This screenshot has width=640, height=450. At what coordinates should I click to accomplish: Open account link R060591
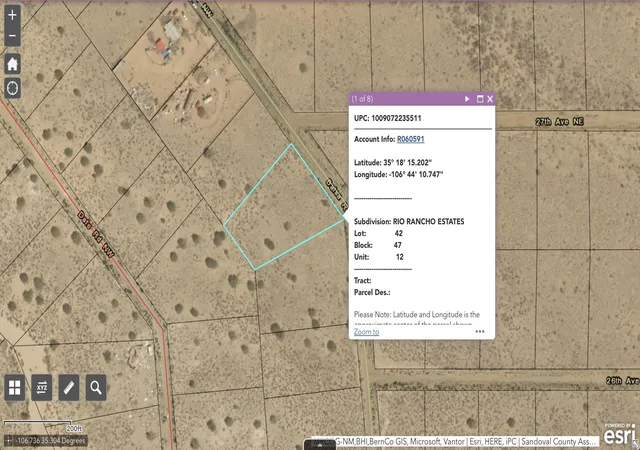coord(411,139)
